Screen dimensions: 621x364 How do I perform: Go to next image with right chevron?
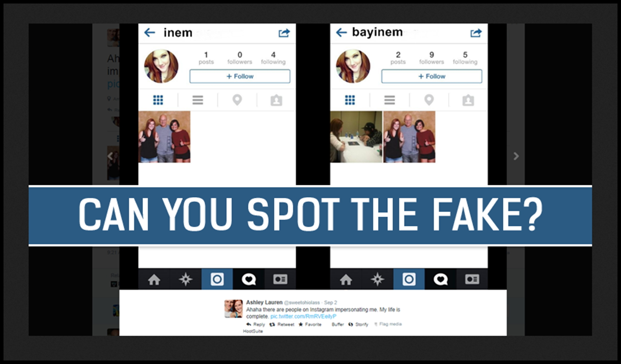click(x=516, y=156)
